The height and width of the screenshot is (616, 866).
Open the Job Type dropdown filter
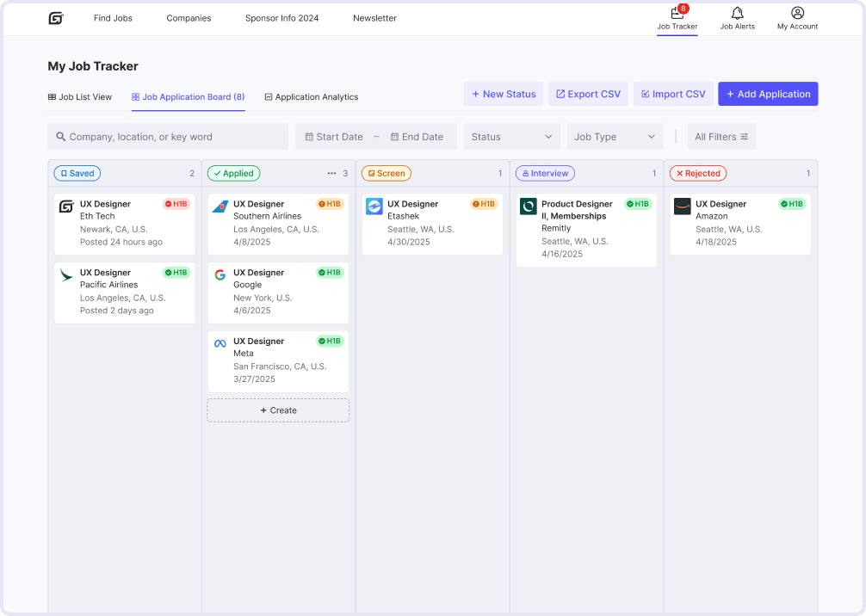pyautogui.click(x=615, y=136)
